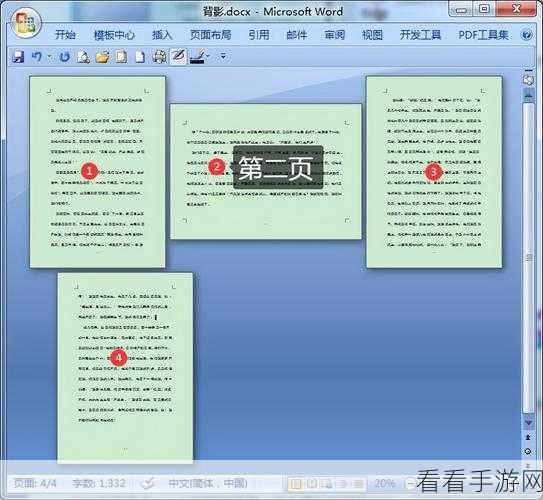Switch to Web Layout view
543x500 pixels.
(327, 483)
